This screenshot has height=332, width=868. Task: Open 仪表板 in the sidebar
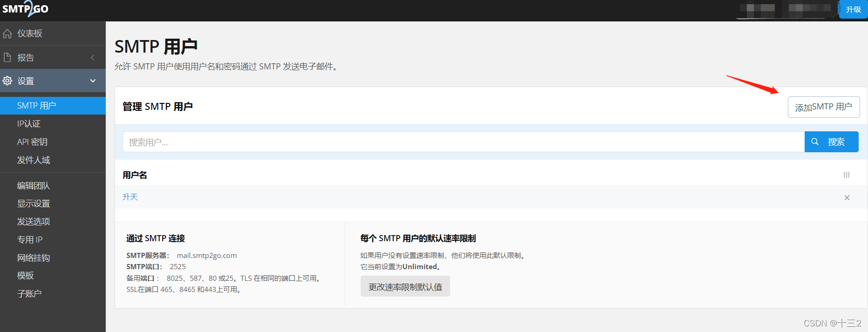tap(53, 34)
